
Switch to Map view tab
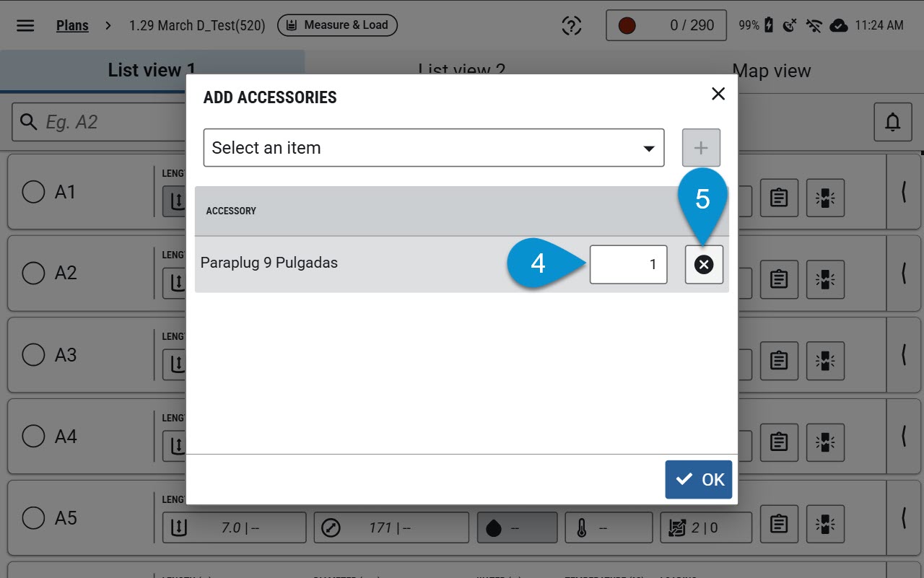(771, 71)
